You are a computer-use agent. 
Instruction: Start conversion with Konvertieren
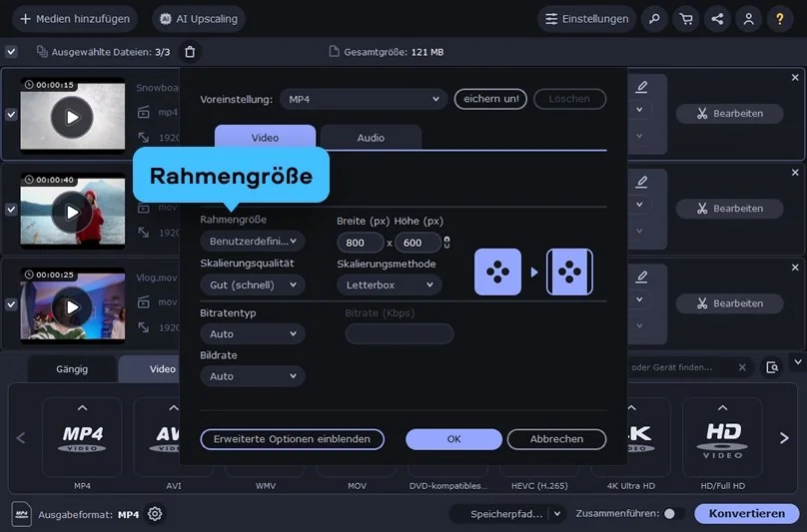click(747, 513)
